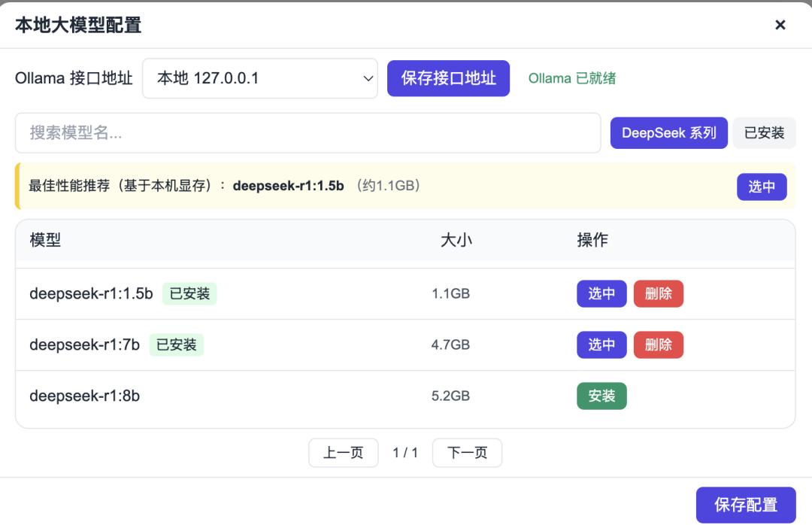
Task: Click 选中 for the deepseek-r1:7b model
Action: pos(601,344)
